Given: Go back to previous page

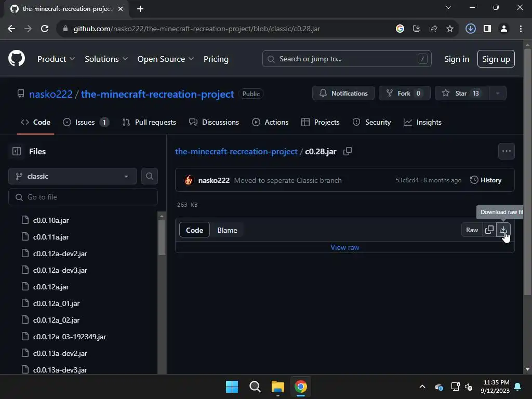Looking at the screenshot, I should point(11,29).
